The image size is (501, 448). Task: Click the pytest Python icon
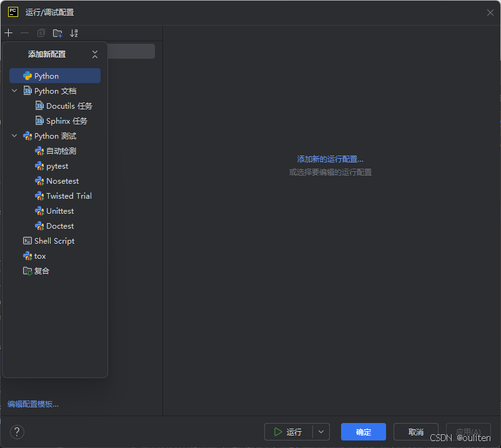pyautogui.click(x=39, y=166)
